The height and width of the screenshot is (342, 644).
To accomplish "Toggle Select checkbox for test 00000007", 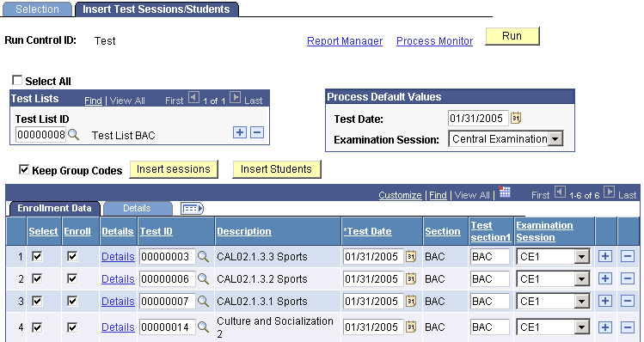I will click(37, 301).
